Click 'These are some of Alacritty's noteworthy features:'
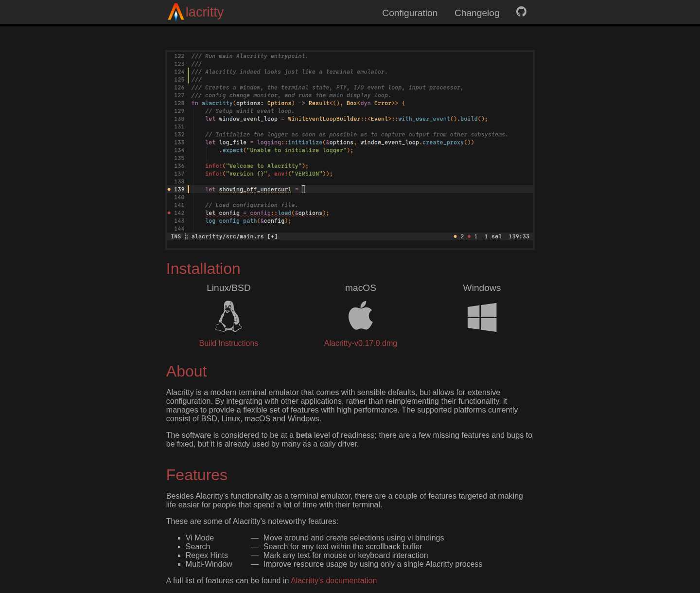The image size is (700, 593). coord(252,521)
